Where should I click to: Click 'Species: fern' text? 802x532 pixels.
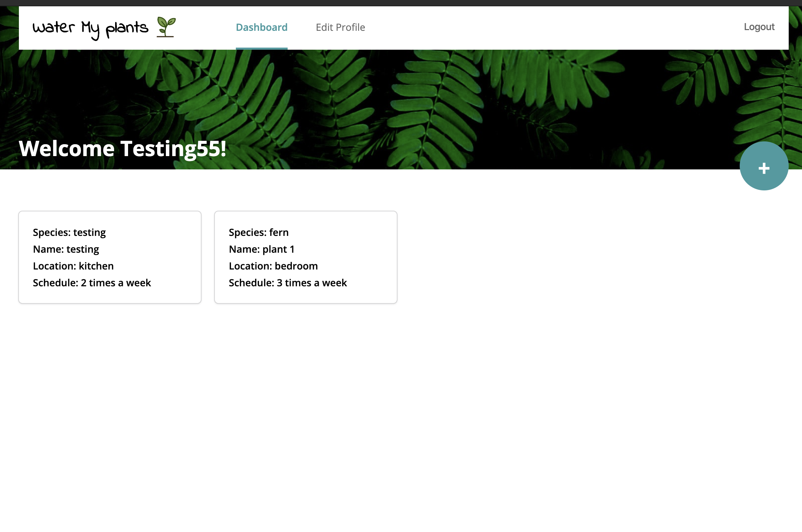(x=259, y=232)
